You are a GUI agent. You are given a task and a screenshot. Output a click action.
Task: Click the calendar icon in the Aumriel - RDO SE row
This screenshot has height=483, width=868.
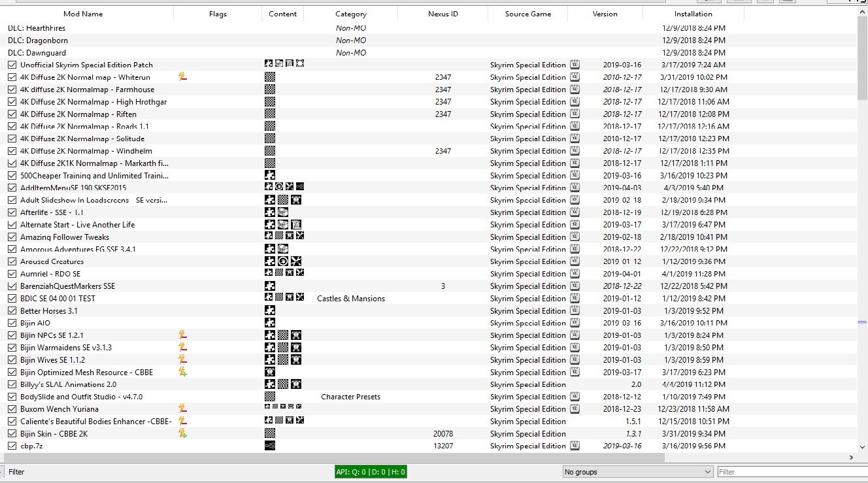(x=575, y=274)
